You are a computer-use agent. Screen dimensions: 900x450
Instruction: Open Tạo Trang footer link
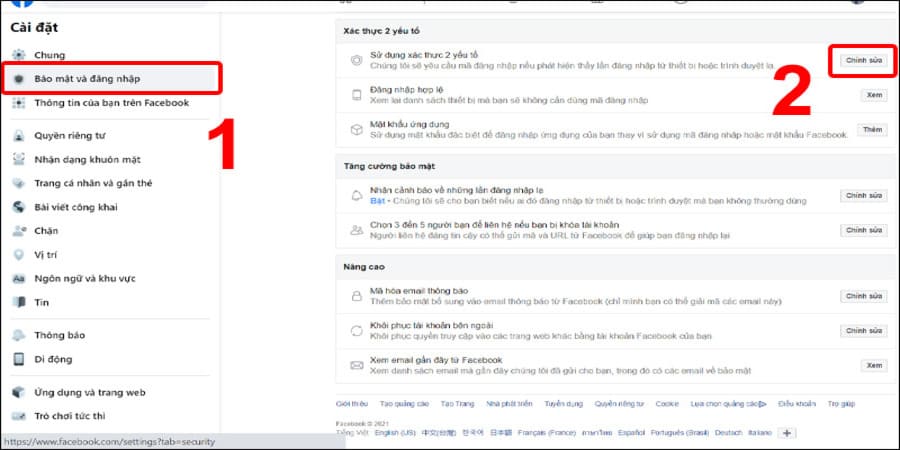tap(457, 404)
